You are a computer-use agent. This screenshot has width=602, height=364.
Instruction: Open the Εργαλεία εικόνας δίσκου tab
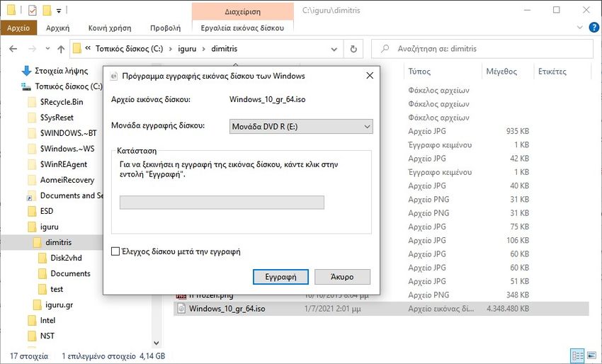click(x=242, y=28)
